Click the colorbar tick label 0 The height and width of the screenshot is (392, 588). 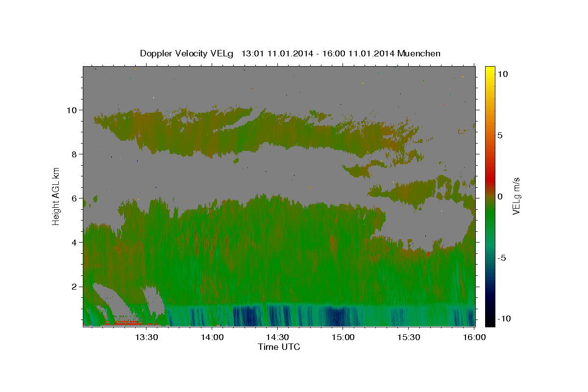click(501, 196)
